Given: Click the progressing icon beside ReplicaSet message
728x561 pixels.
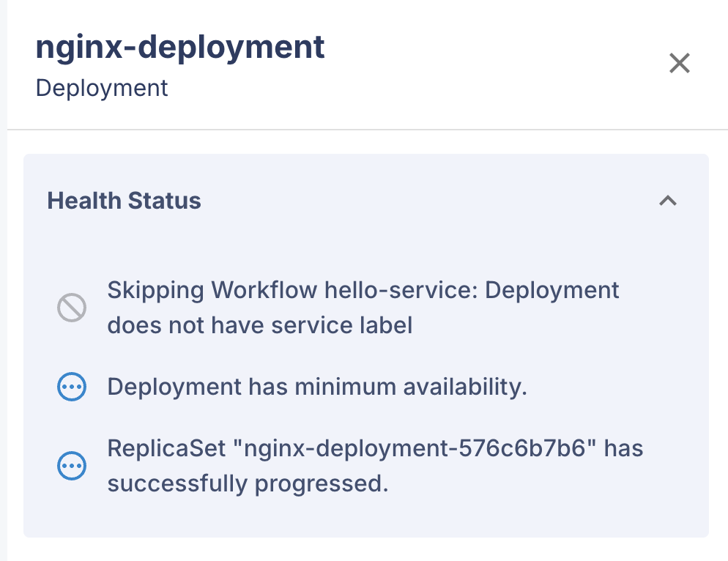Looking at the screenshot, I should 71,465.
